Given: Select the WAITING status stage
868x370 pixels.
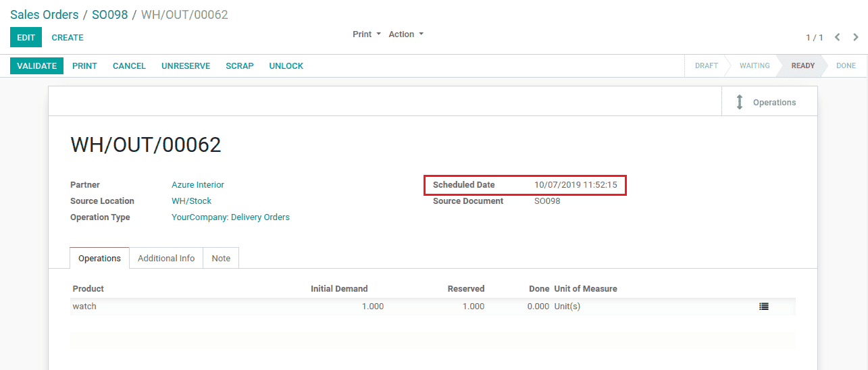Looking at the screenshot, I should pos(755,66).
